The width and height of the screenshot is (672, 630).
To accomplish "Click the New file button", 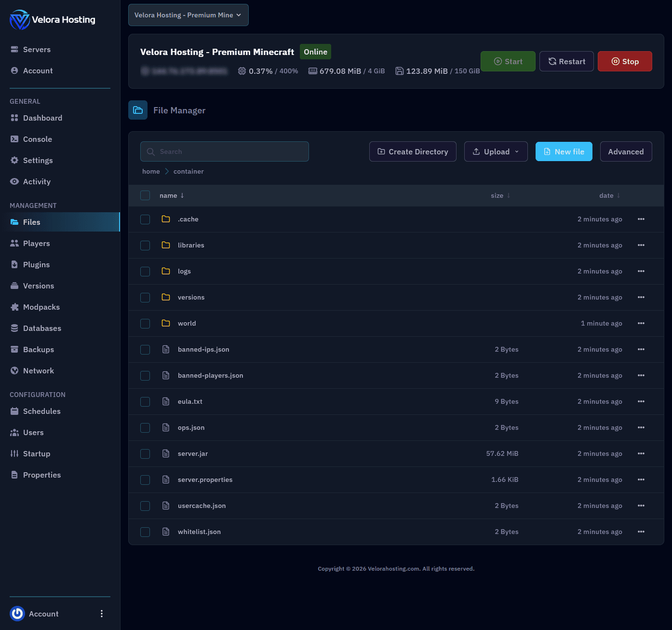I will coord(564,151).
